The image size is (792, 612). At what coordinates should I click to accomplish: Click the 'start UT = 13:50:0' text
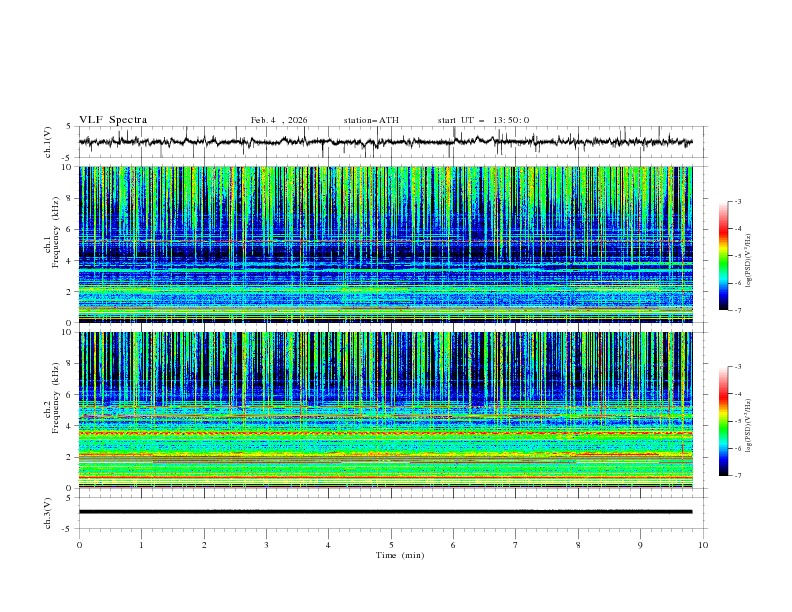(483, 120)
